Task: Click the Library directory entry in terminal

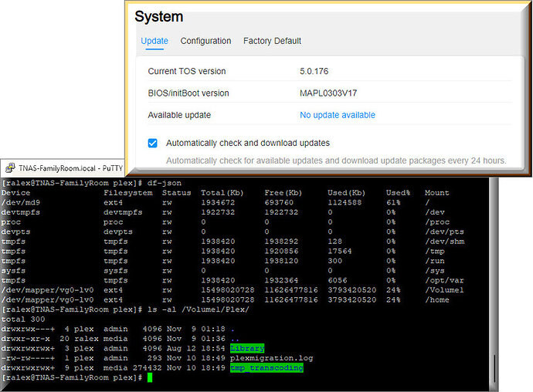Action: (247, 348)
